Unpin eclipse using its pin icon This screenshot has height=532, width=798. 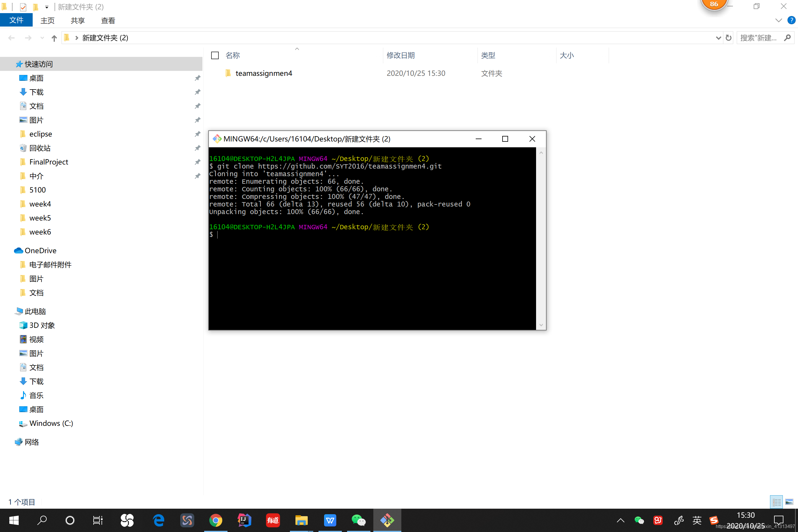point(197,134)
